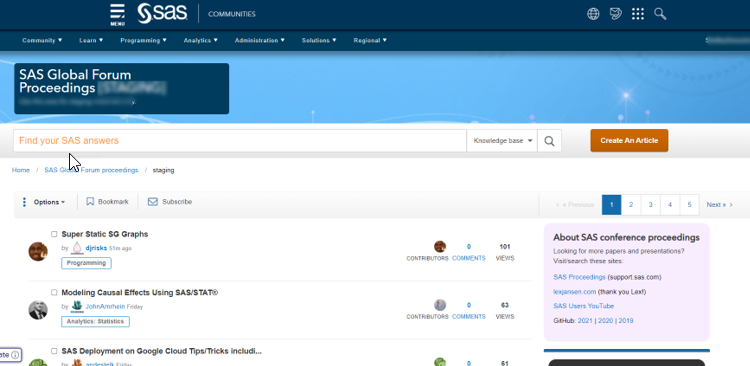Screen dimensions: 750x366
Task: Open JohnAmrhein author profile
Action: (105, 307)
